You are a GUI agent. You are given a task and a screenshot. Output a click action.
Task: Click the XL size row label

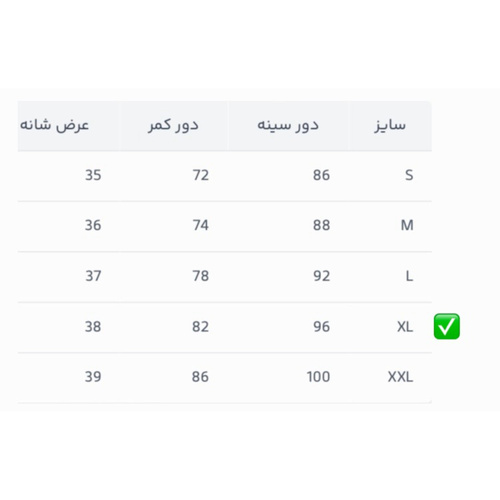pos(405,327)
